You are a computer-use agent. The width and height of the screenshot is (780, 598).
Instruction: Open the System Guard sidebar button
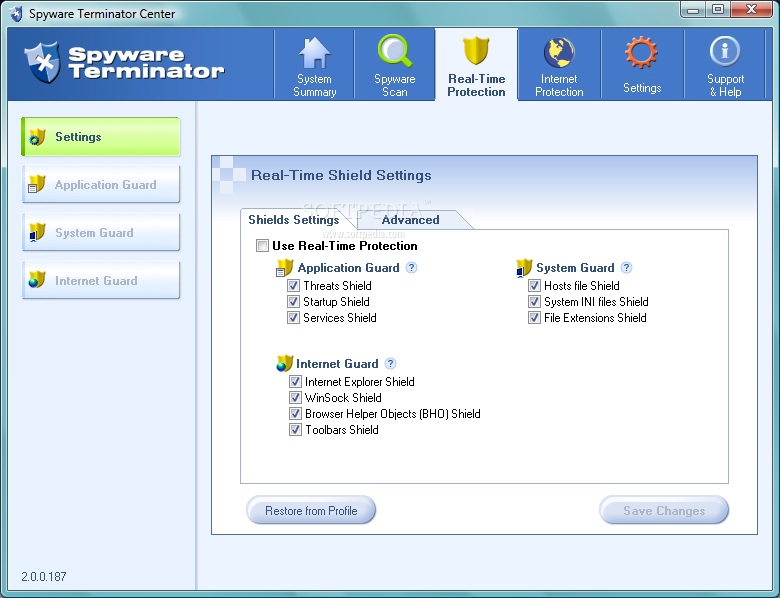click(101, 232)
